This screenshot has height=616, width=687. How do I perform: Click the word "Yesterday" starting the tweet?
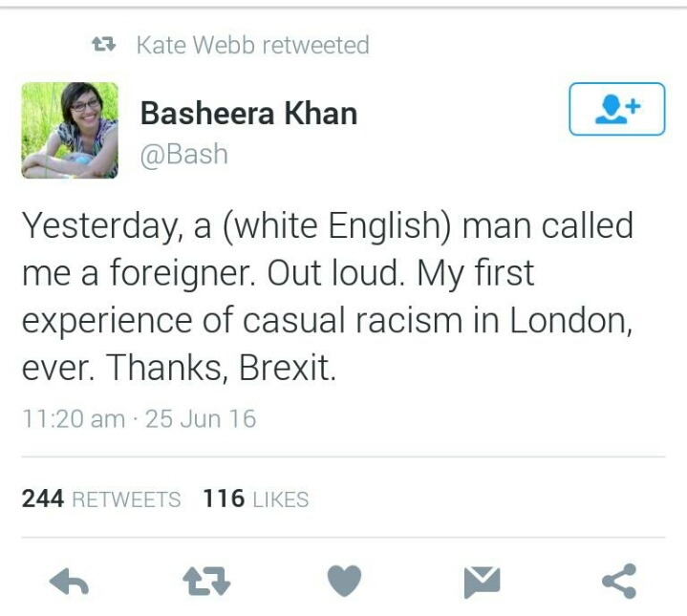[x=87, y=226]
